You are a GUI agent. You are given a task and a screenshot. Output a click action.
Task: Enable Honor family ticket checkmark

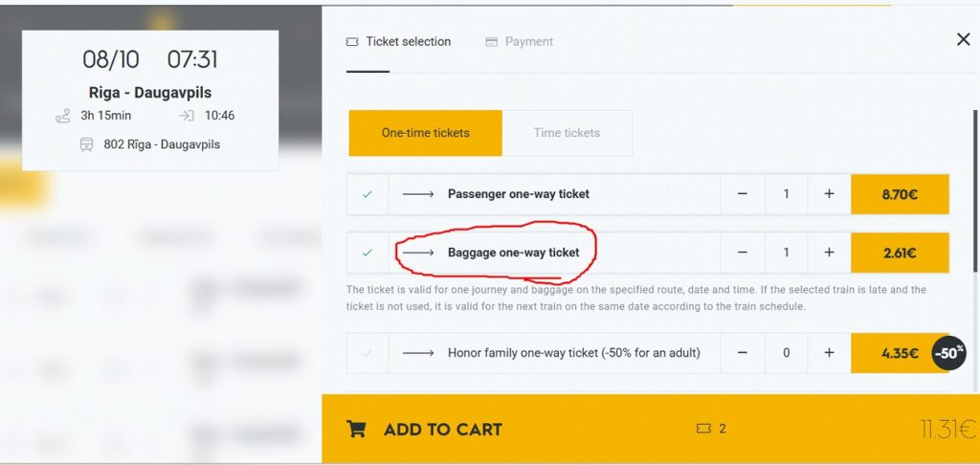click(367, 353)
